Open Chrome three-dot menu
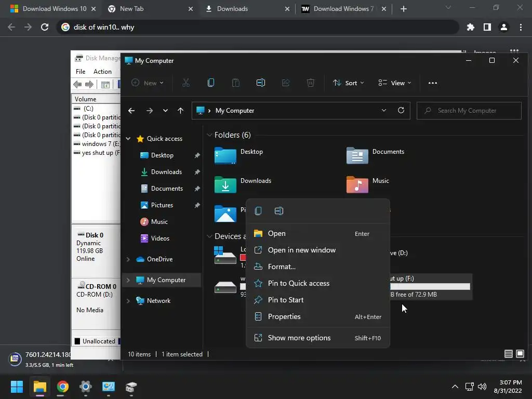This screenshot has width=532, height=399. pos(521,27)
